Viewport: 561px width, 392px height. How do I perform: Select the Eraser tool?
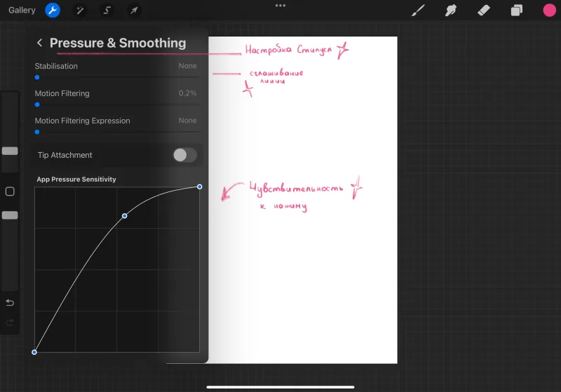click(x=484, y=11)
